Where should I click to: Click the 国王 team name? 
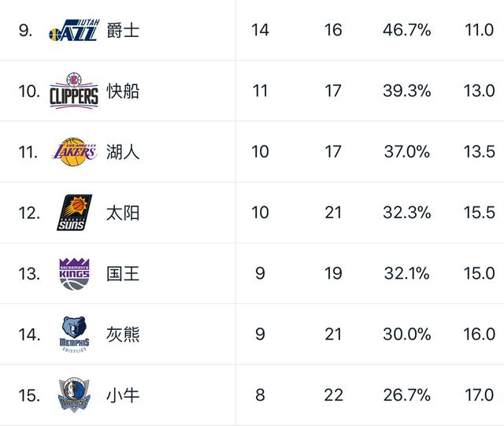click(123, 273)
